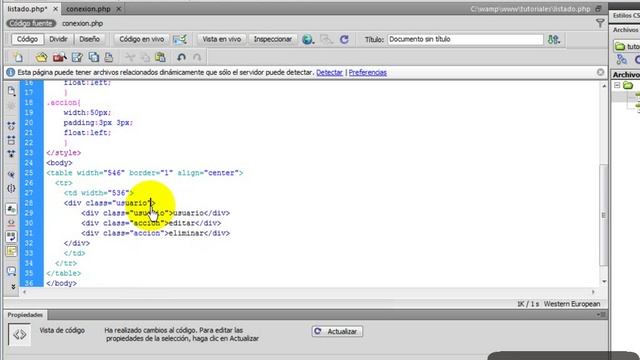Click the Undo arrow icon

pyautogui.click(x=182, y=57)
